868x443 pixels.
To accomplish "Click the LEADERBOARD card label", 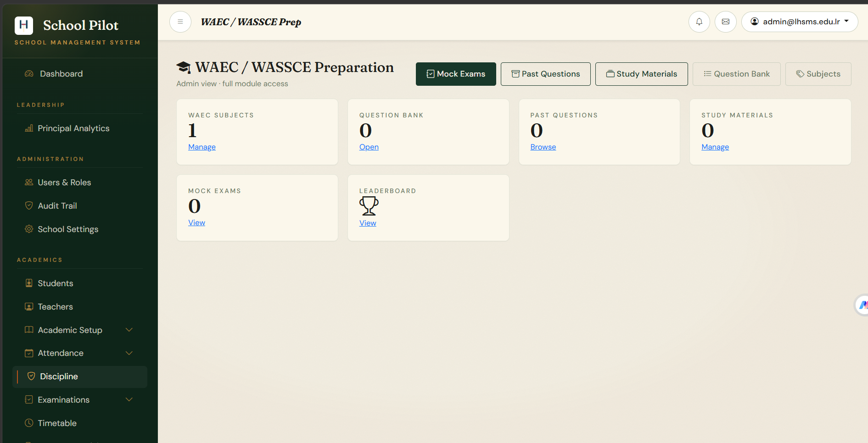I will point(387,191).
